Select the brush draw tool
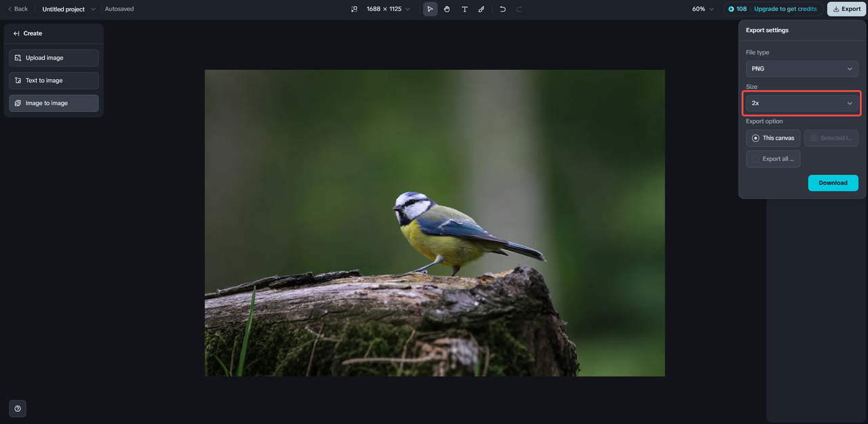The width and height of the screenshot is (868, 424). [x=481, y=9]
